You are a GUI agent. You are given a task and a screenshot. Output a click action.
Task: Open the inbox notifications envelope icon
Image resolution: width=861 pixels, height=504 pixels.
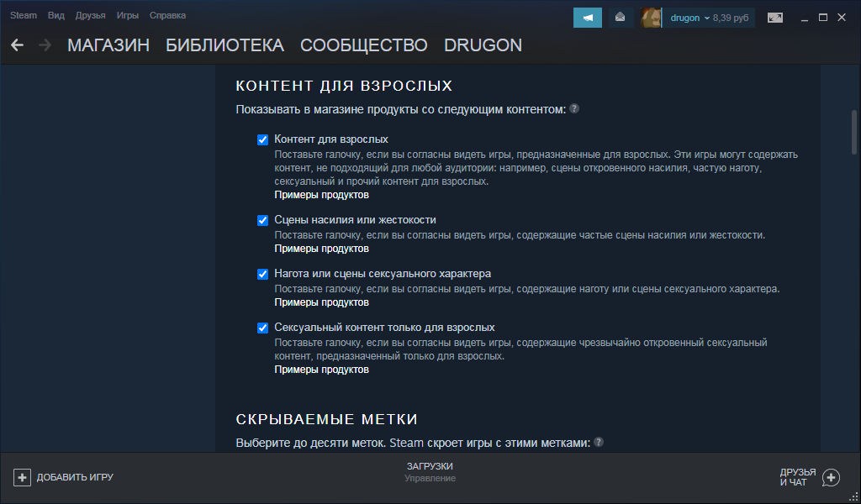tap(620, 17)
